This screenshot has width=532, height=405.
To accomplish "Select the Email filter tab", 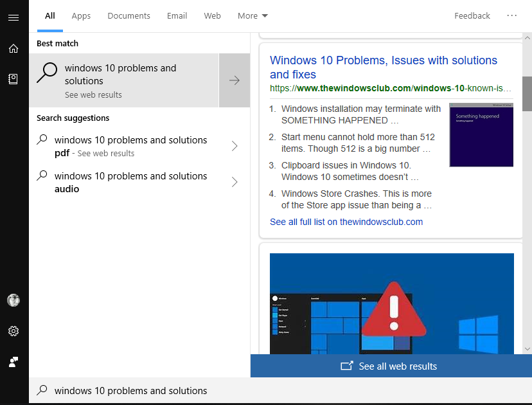I will (177, 15).
